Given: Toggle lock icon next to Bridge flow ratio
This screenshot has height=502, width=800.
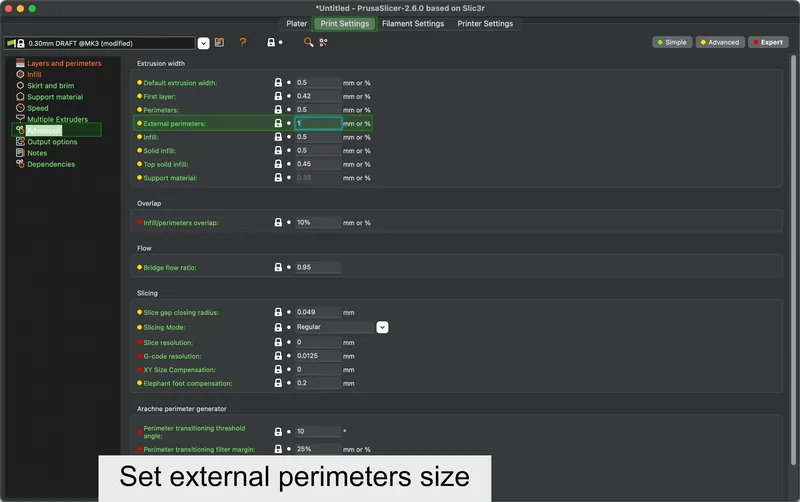Looking at the screenshot, I should click(x=278, y=267).
